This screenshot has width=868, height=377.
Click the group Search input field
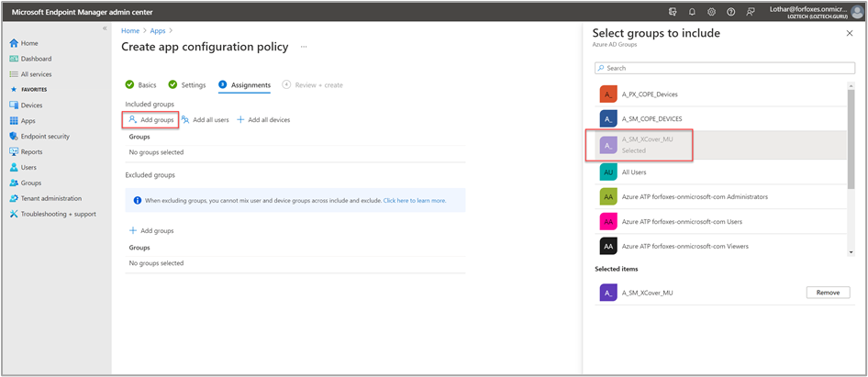pos(722,68)
